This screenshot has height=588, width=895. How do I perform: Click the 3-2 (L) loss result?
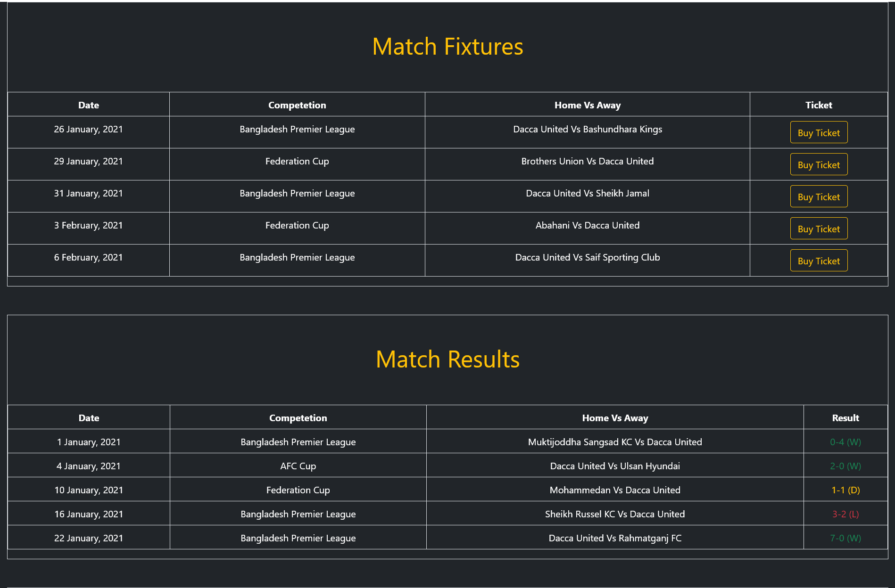pyautogui.click(x=845, y=514)
